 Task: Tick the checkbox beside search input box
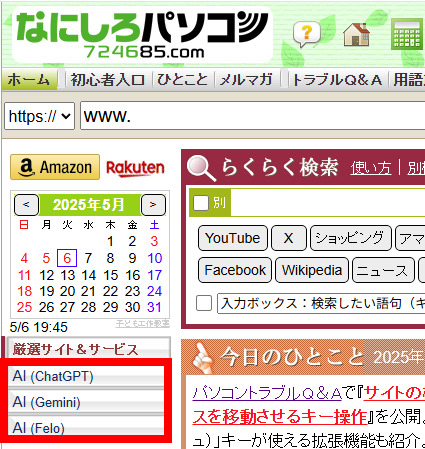point(204,303)
